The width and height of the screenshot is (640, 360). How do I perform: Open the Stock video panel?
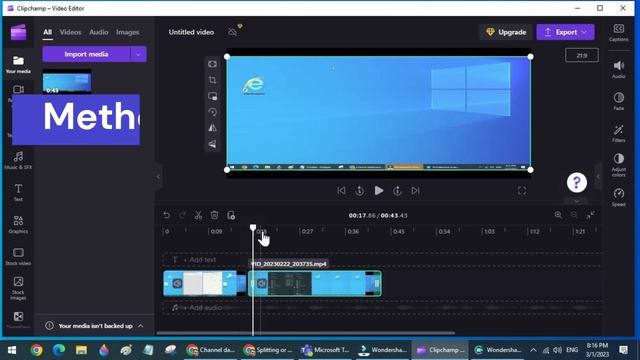[18, 256]
